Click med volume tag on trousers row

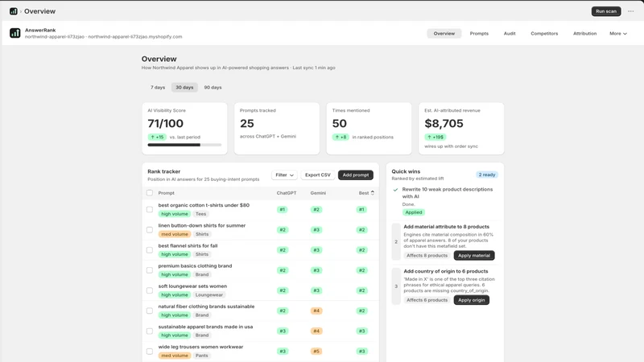pyautogui.click(x=175, y=356)
